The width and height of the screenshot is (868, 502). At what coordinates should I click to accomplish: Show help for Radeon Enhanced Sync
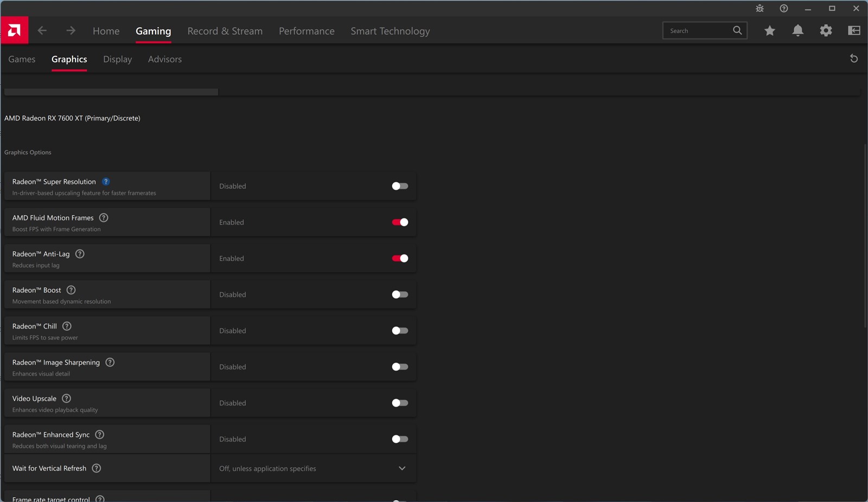pyautogui.click(x=100, y=434)
